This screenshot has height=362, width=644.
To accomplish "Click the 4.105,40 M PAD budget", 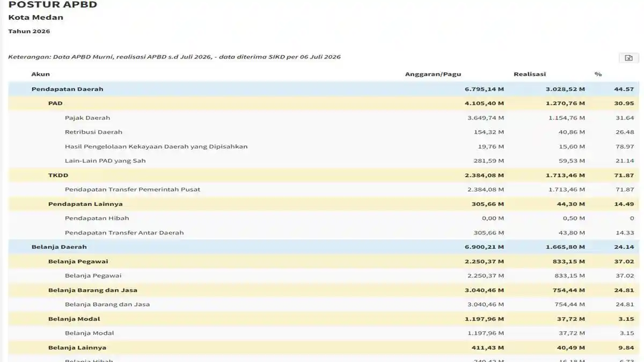I will [x=484, y=104].
